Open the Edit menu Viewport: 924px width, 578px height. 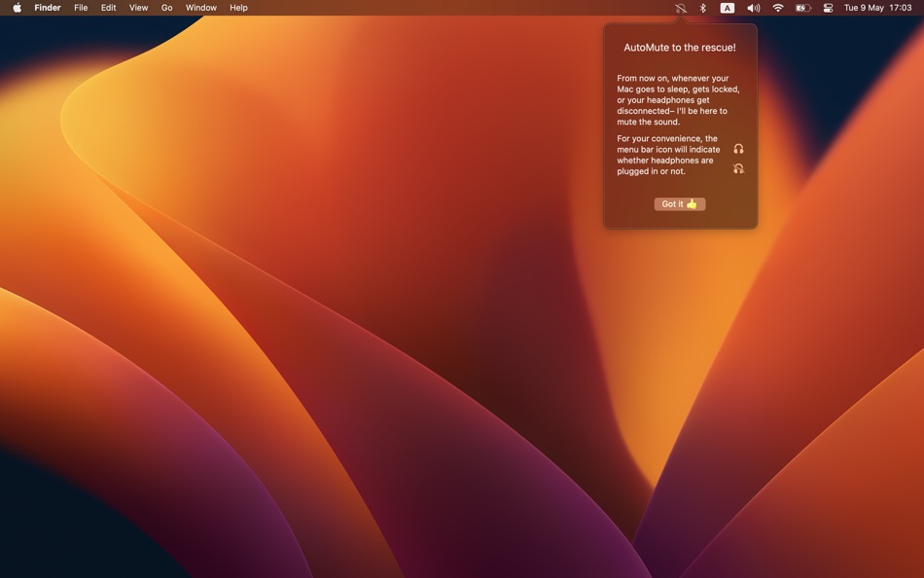(108, 8)
